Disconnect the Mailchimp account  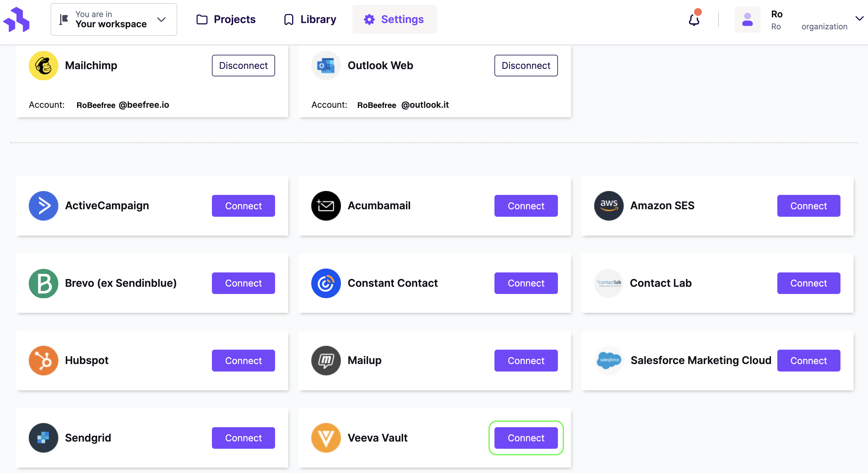point(243,65)
